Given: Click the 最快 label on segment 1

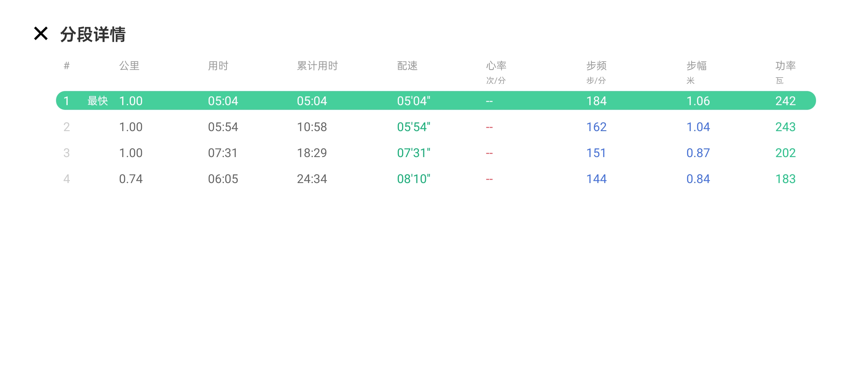Looking at the screenshot, I should (x=97, y=101).
